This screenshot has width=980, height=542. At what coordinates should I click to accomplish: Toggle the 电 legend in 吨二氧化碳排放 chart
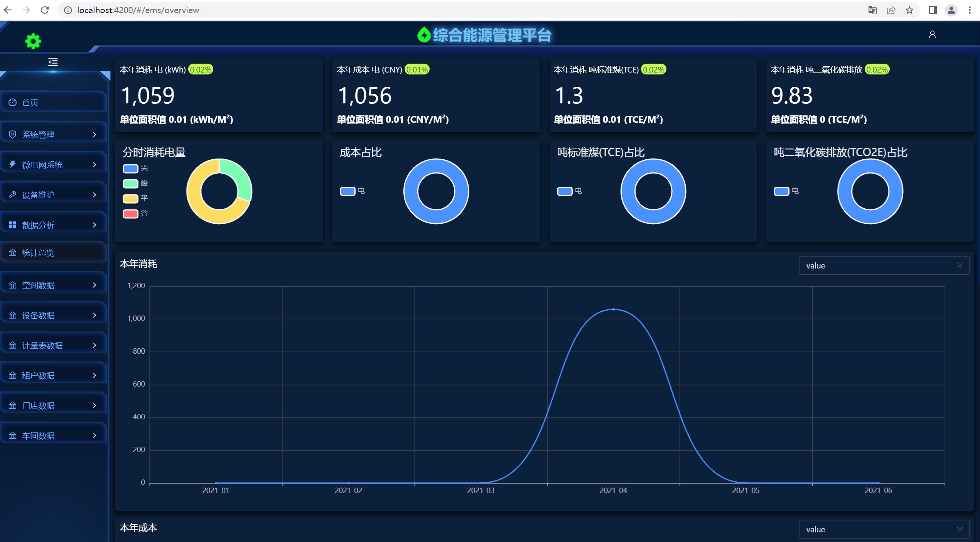click(786, 191)
